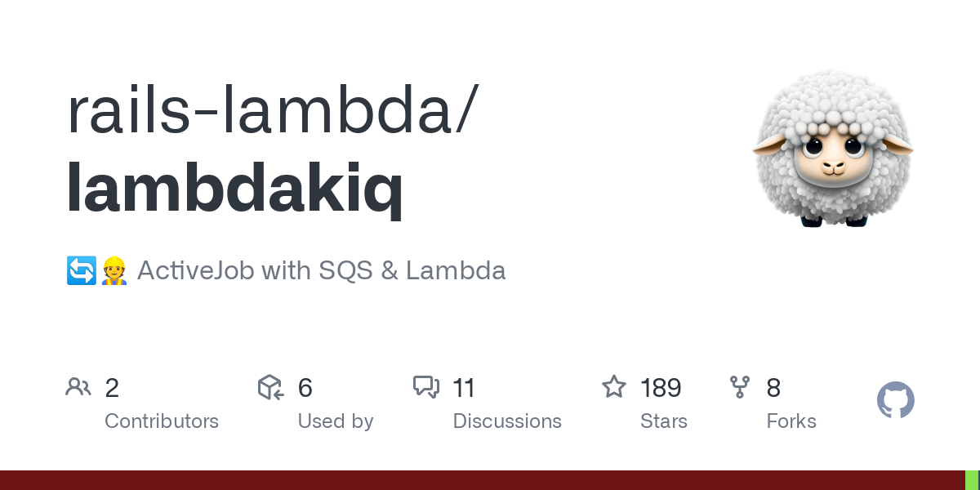Click the 189 stars count
Viewport: 980px width, 490px height.
pyautogui.click(x=661, y=388)
